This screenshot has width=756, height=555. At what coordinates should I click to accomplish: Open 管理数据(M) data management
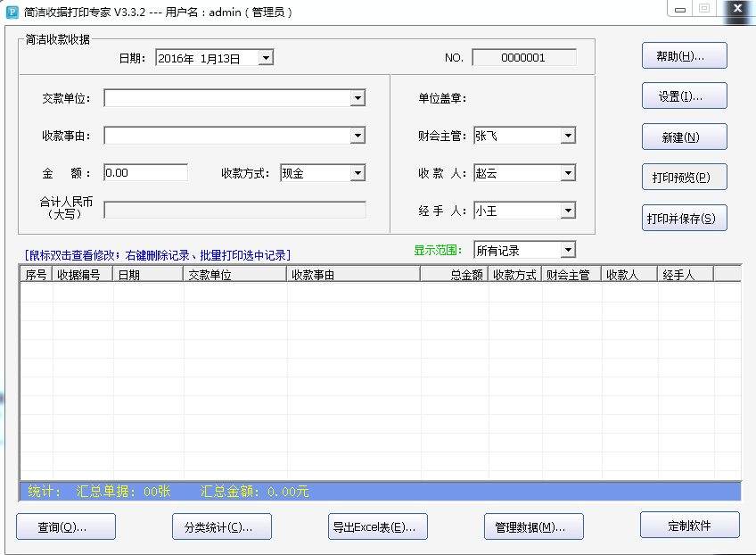pos(533,526)
